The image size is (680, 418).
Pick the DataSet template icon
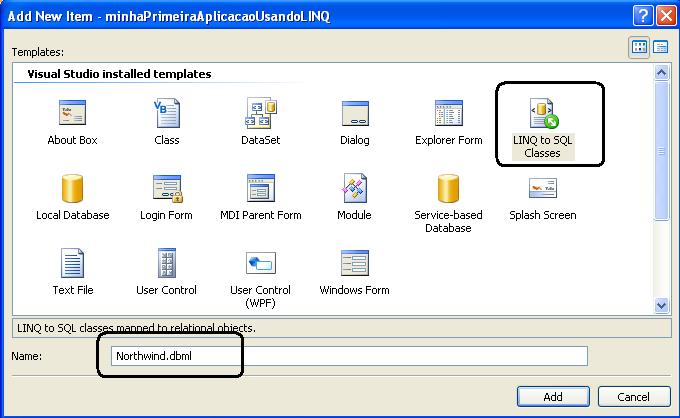point(261,113)
